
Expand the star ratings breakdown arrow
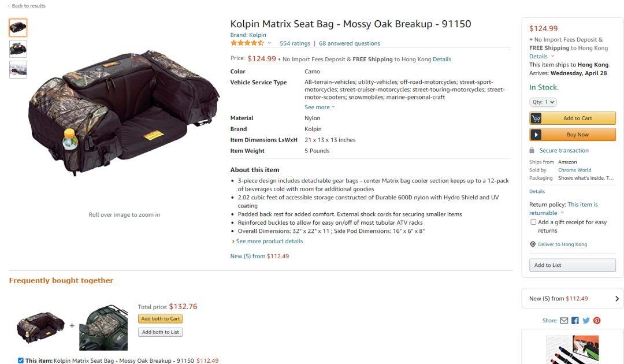point(269,43)
